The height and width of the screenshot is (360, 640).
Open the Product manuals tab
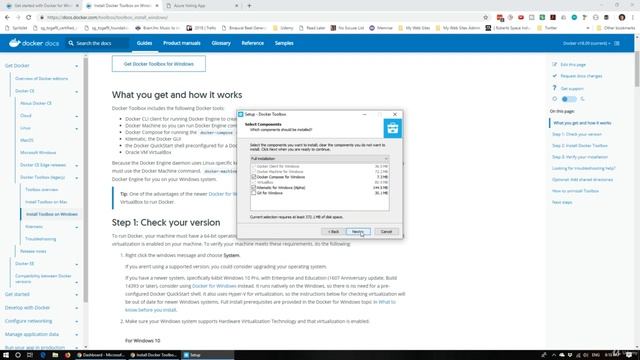tap(182, 43)
